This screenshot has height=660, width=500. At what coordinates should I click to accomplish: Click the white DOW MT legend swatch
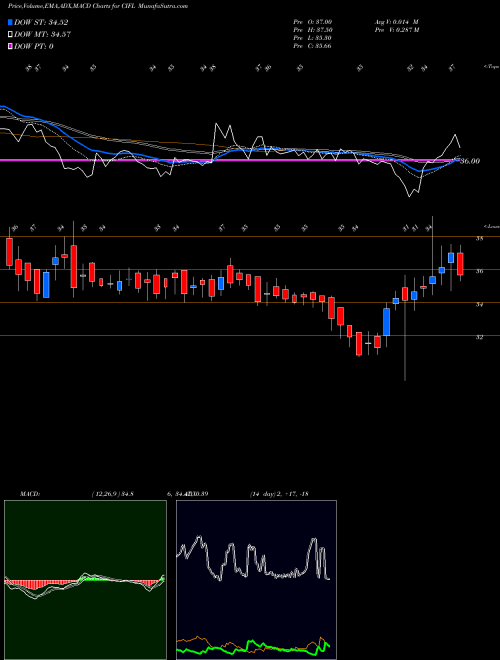click(10, 34)
